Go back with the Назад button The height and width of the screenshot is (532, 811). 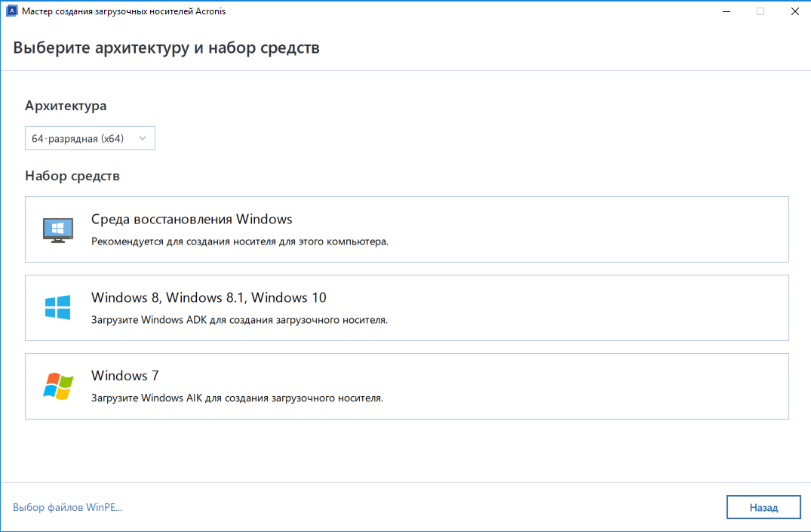[x=763, y=507]
